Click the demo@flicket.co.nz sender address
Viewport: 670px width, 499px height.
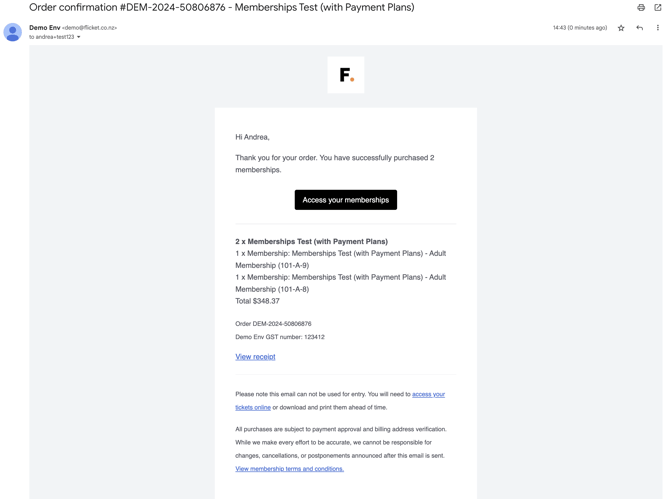pyautogui.click(x=89, y=28)
